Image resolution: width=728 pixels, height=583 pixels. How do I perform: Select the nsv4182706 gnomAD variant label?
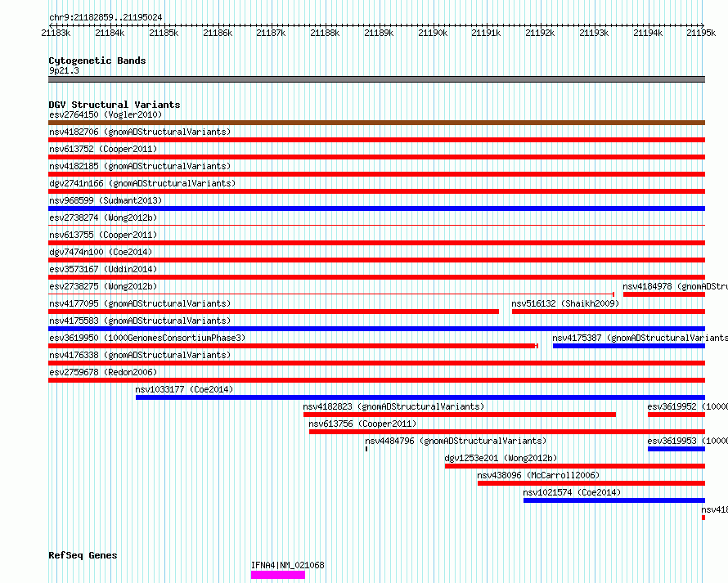click(x=140, y=132)
